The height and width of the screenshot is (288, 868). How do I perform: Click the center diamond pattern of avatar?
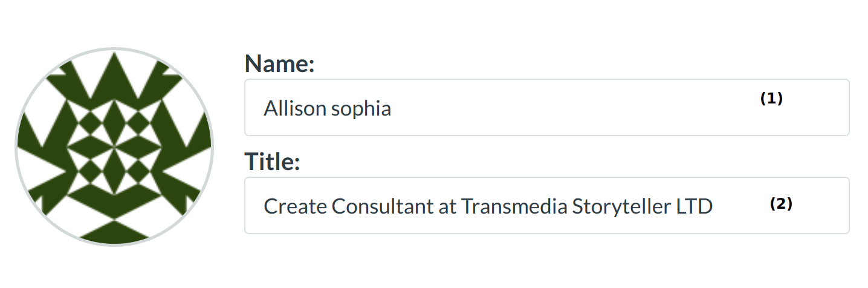click(x=114, y=147)
